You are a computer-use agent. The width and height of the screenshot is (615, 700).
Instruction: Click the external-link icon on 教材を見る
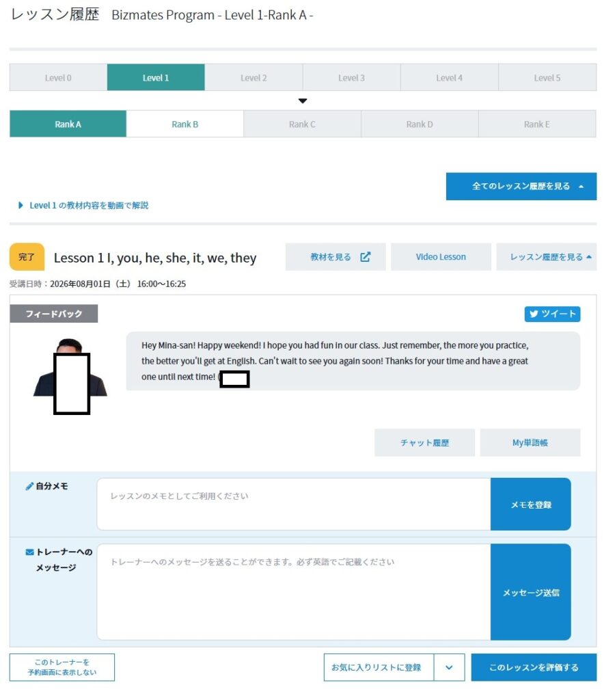(365, 257)
